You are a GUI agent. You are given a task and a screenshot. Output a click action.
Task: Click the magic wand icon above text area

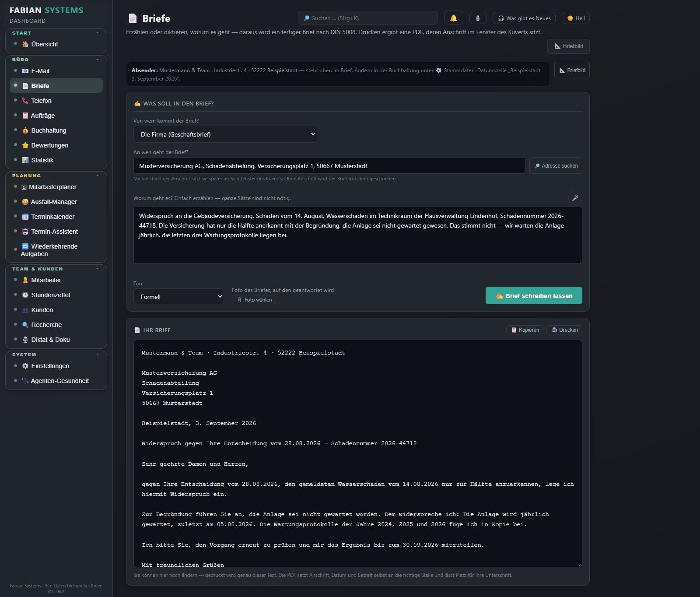point(575,198)
